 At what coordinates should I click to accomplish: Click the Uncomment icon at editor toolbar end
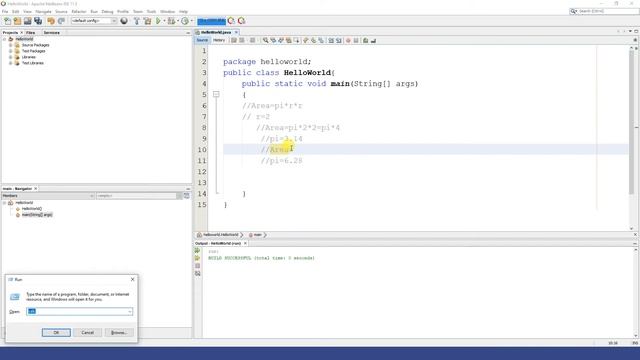(x=373, y=40)
